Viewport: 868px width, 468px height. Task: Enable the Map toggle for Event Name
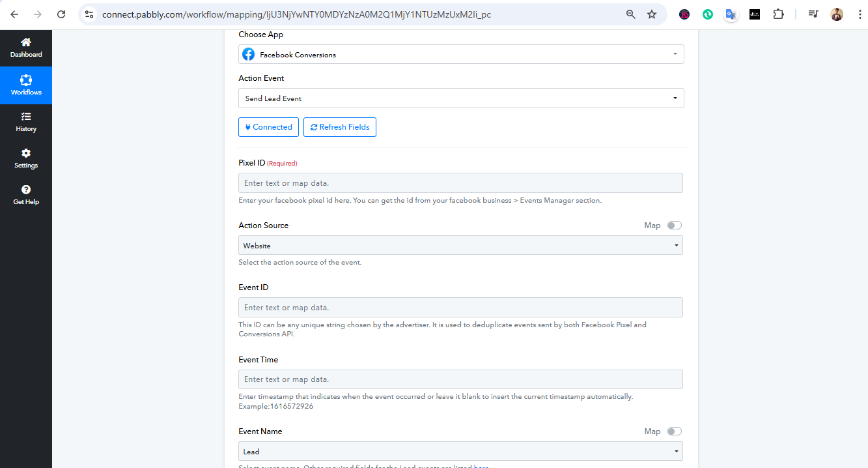tap(674, 431)
